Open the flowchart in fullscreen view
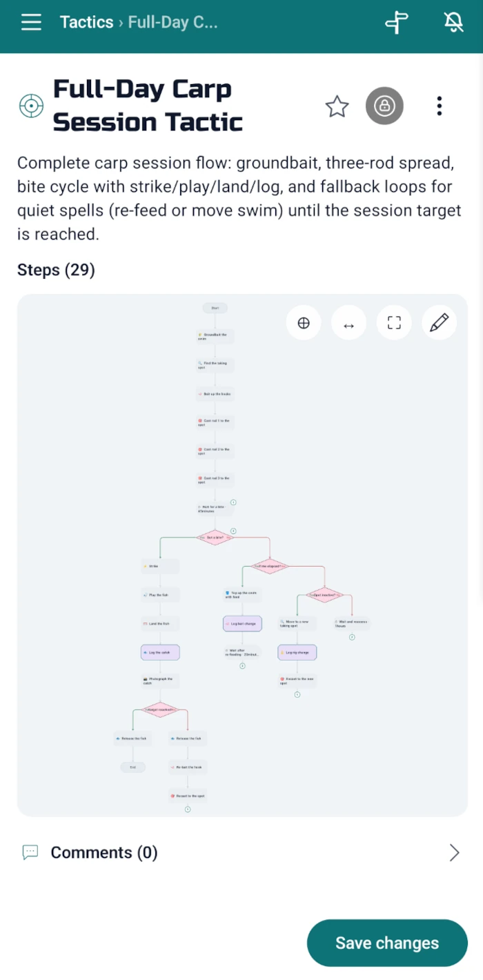 (394, 323)
